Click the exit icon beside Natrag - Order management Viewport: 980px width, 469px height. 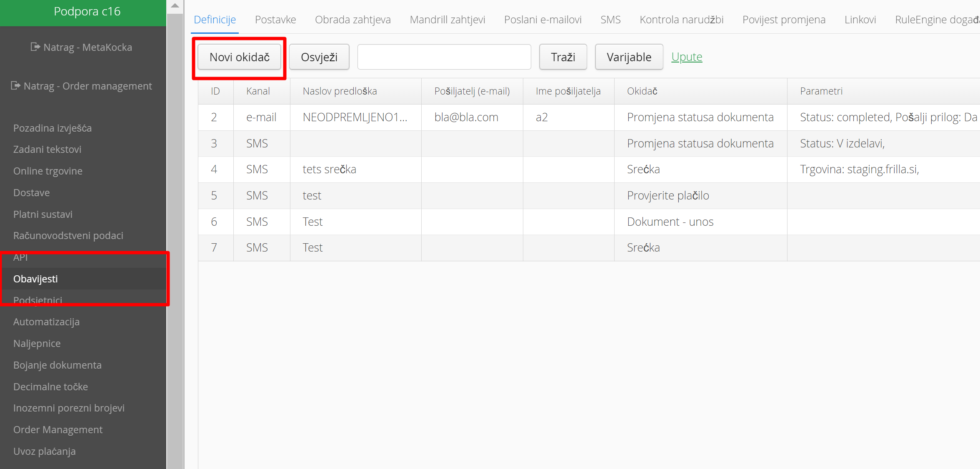click(15, 86)
